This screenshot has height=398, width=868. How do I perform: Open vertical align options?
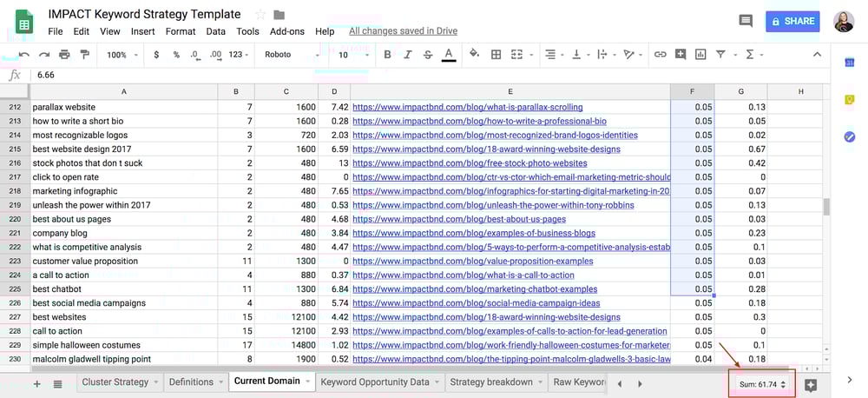click(576, 55)
